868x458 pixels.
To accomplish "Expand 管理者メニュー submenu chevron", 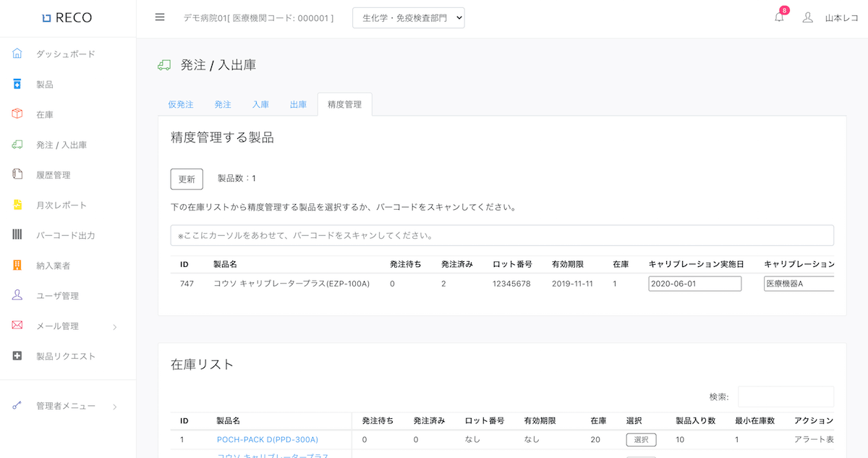I will [114, 407].
